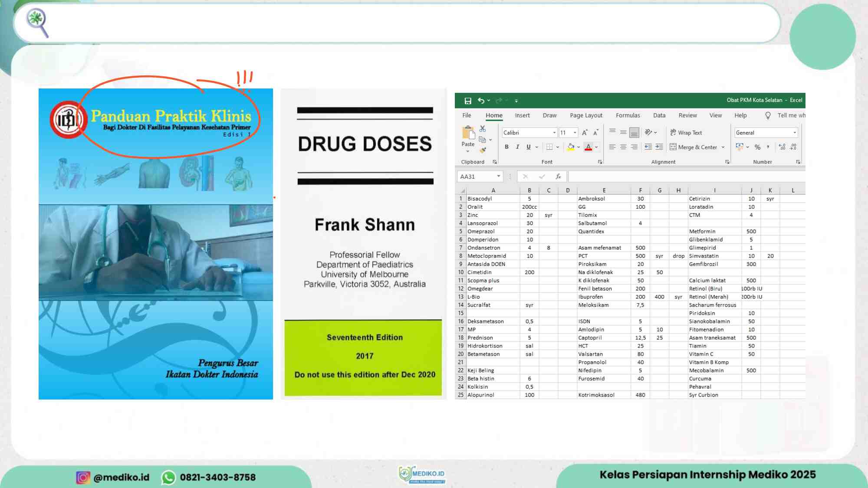Click the Insert Function fx icon
Viewport: 868px width, 488px height.
point(558,177)
